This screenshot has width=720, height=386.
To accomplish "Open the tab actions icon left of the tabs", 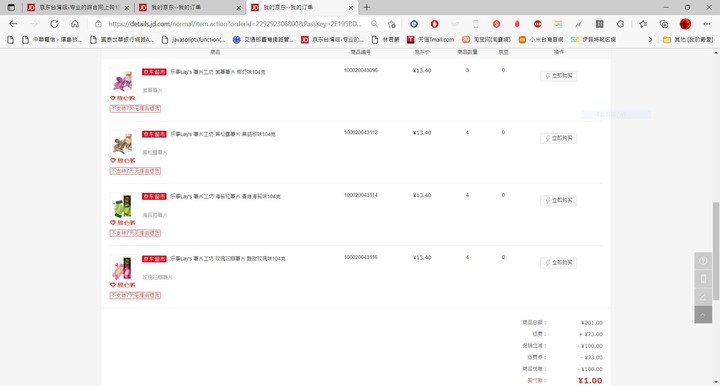I will coord(11,7).
